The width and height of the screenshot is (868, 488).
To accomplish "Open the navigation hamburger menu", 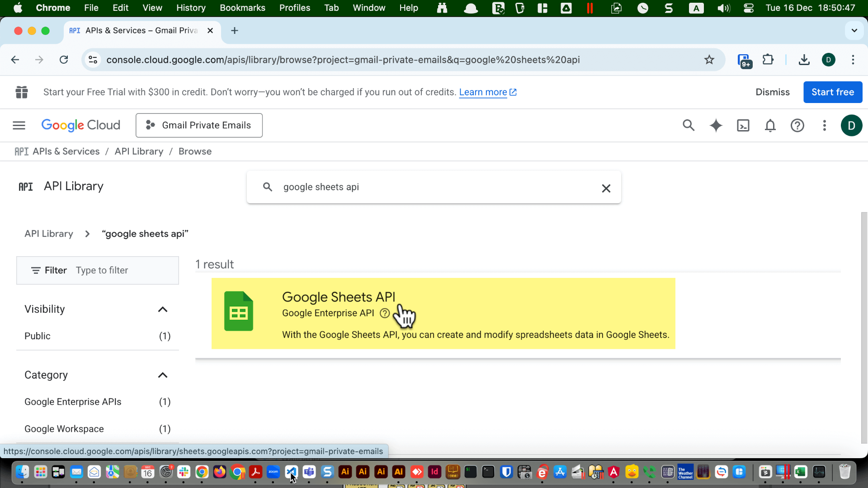I will [x=19, y=125].
